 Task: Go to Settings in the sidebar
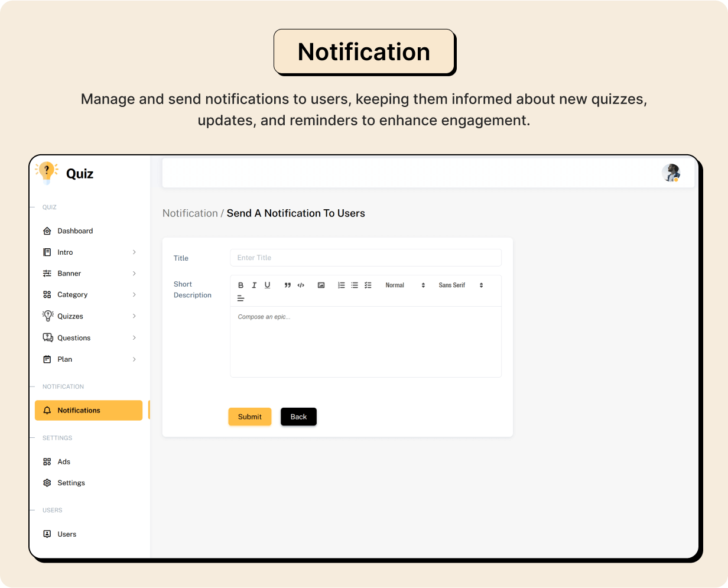(71, 483)
